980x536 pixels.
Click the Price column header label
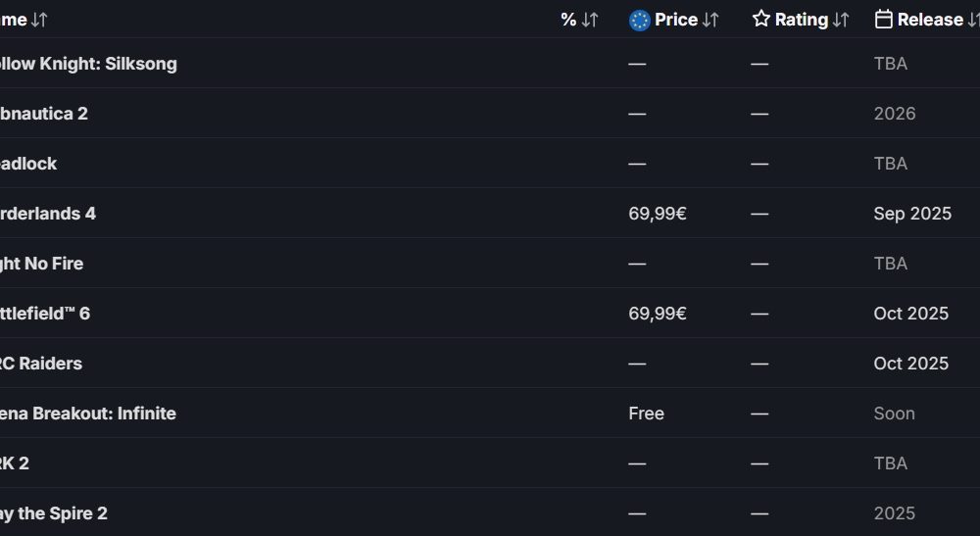pyautogui.click(x=675, y=20)
